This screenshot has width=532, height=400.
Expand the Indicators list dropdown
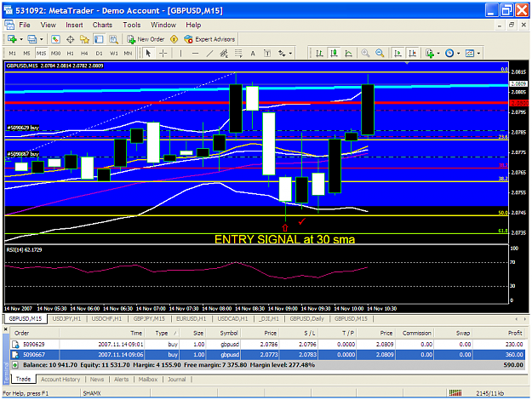pos(438,54)
